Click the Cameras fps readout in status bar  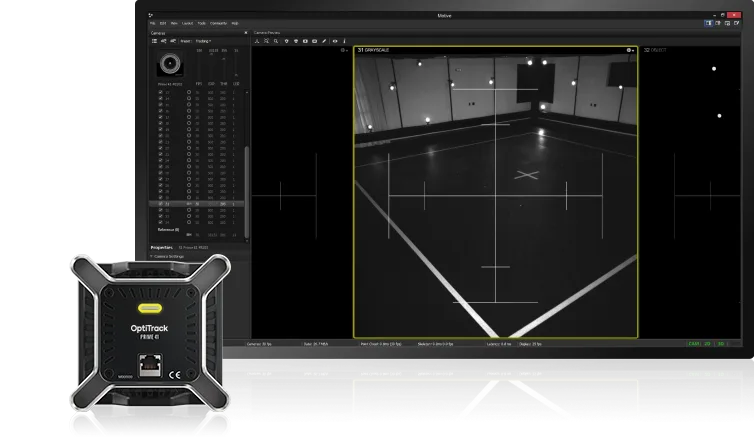tap(259, 344)
